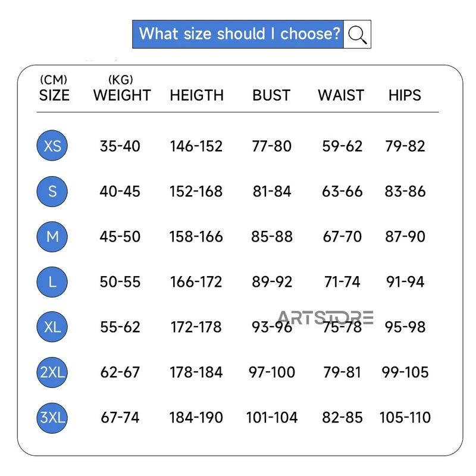Click the 97-100 bust value for 2XL
Screen dimensions: 476x476
(x=272, y=372)
